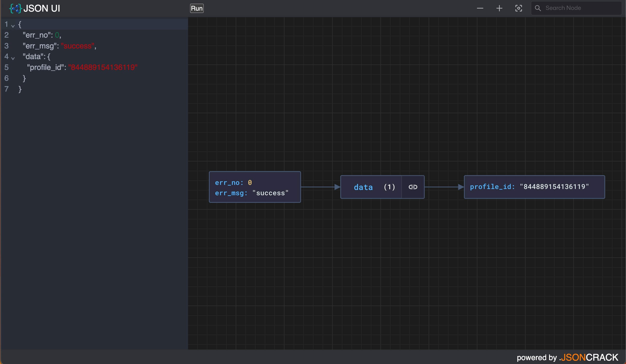
Task: Collapse the "data" object fold arrow on line 4
Action: tap(13, 58)
